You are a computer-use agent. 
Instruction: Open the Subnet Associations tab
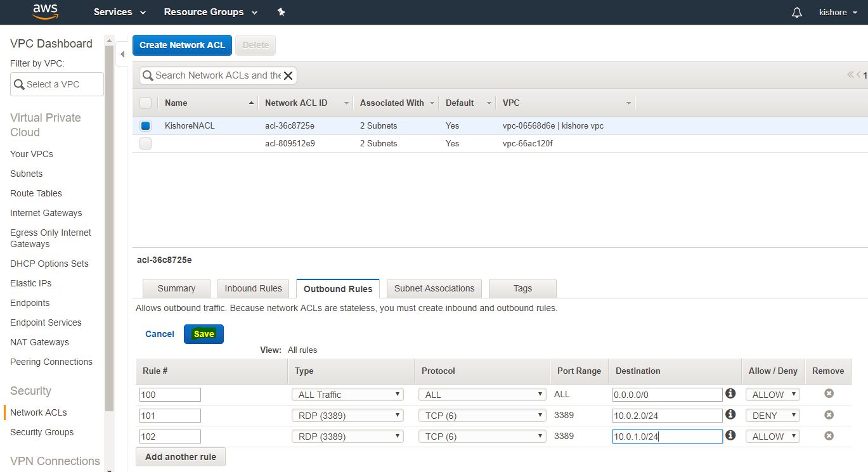coord(434,288)
